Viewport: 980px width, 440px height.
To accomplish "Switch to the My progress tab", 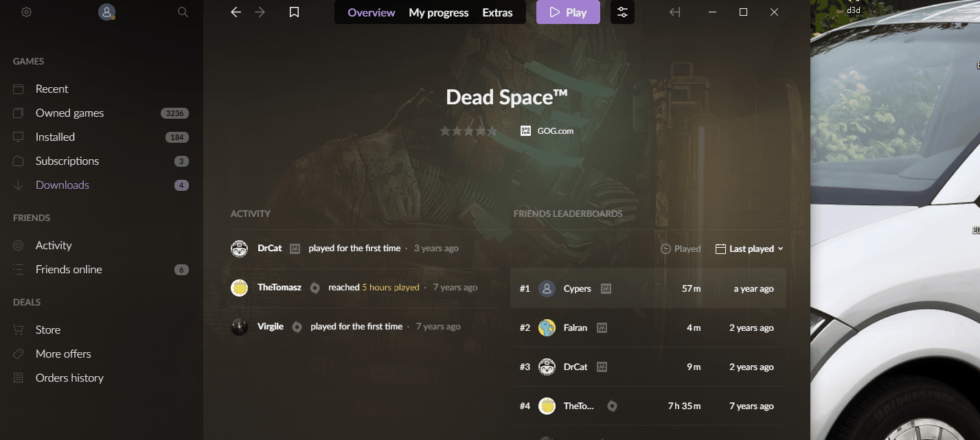I will (x=438, y=12).
